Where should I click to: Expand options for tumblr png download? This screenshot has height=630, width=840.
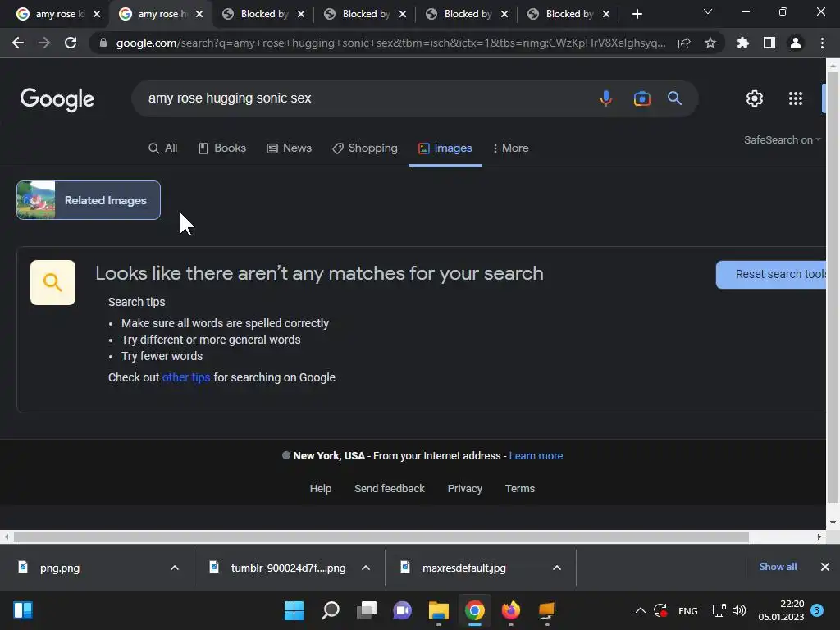(x=365, y=568)
